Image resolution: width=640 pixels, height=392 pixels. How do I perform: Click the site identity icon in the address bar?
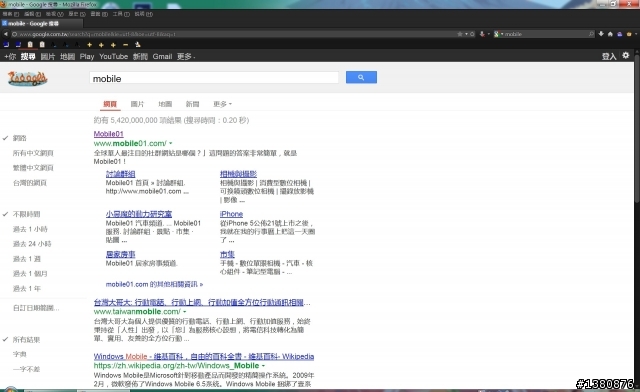click(14, 34)
